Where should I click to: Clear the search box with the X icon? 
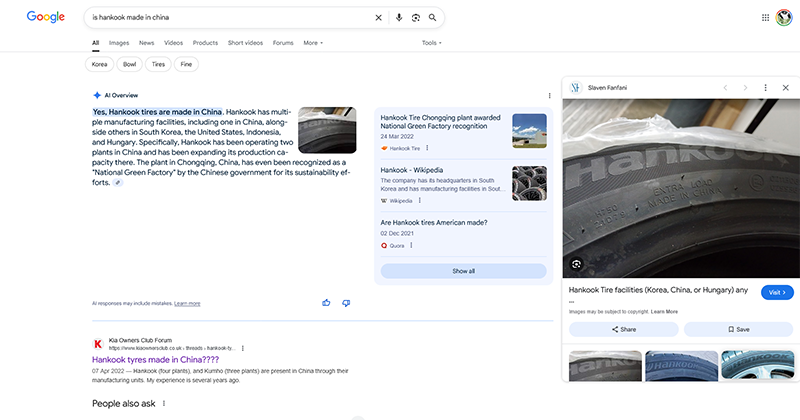(379, 17)
